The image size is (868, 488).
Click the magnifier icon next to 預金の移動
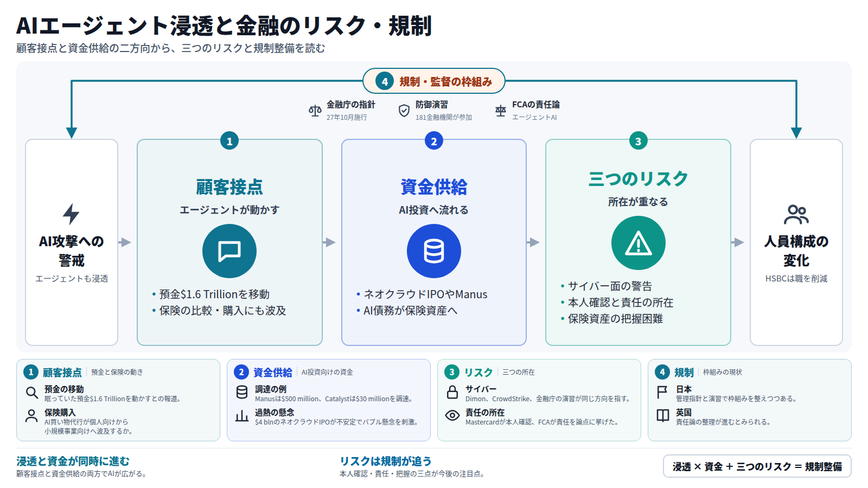pyautogui.click(x=31, y=392)
